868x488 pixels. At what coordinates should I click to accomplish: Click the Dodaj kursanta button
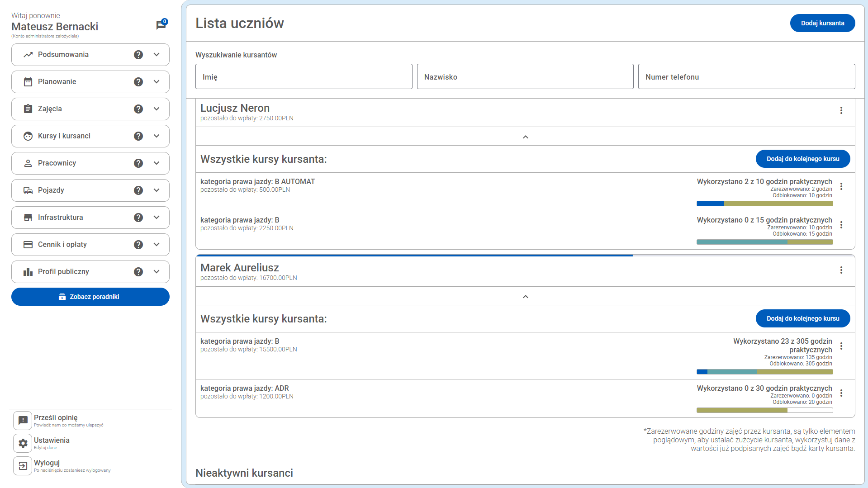822,23
